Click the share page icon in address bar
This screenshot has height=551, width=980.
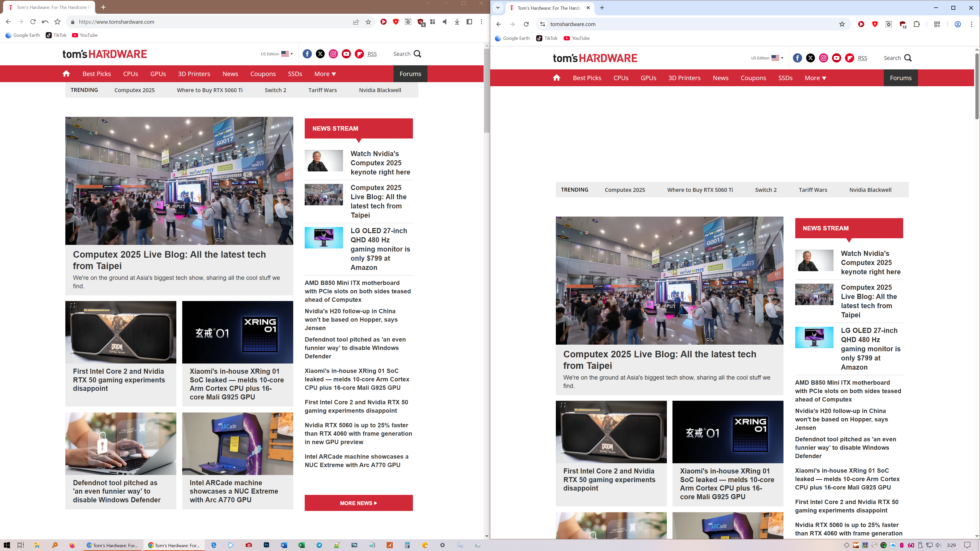pos(356,22)
